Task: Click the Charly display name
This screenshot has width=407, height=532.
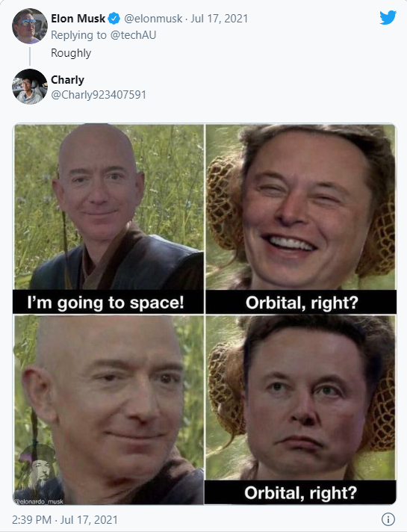Action: 67,80
